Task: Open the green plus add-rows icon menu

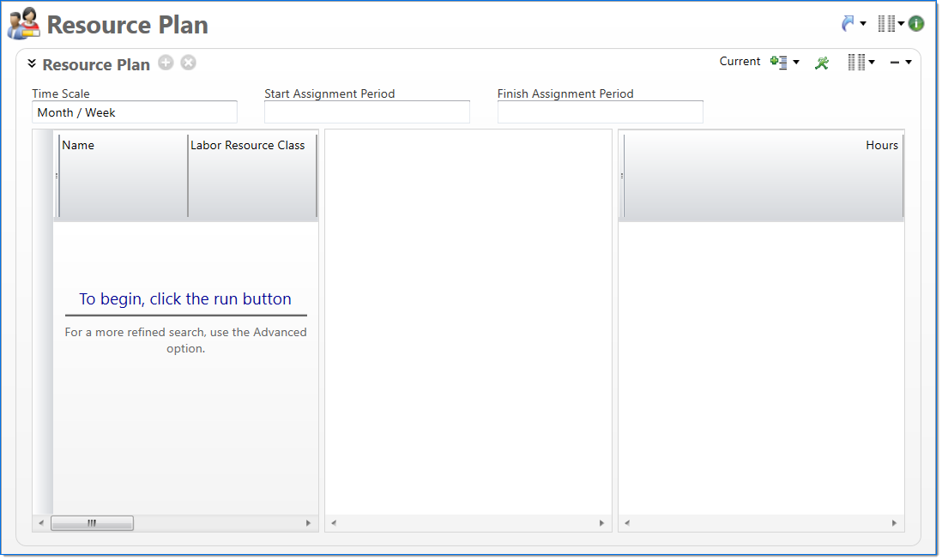Action: tap(784, 63)
